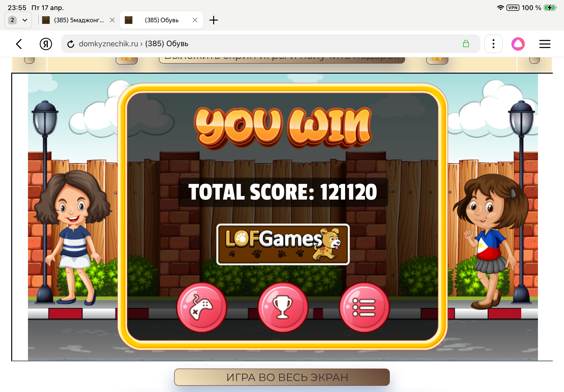Go back with the left arrow

coord(19,44)
